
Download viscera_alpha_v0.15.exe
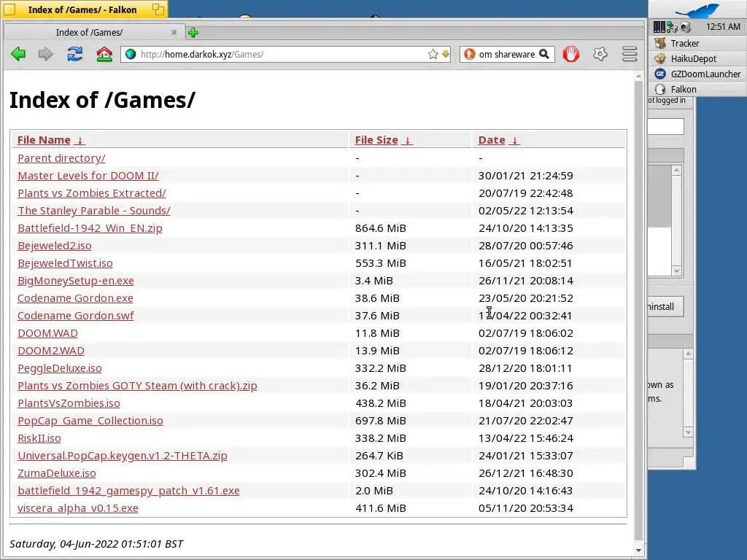point(77,508)
